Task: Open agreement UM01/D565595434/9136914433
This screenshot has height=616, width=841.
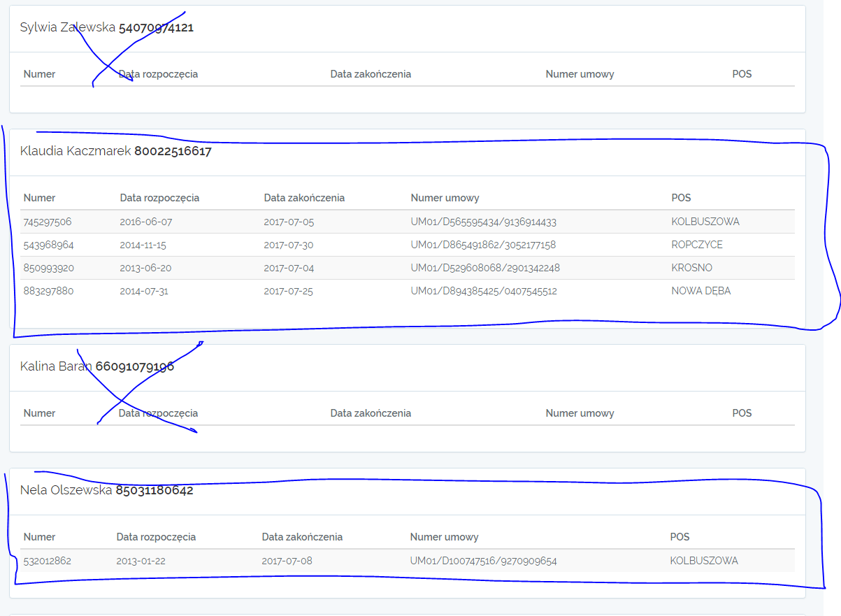Action: [x=486, y=221]
